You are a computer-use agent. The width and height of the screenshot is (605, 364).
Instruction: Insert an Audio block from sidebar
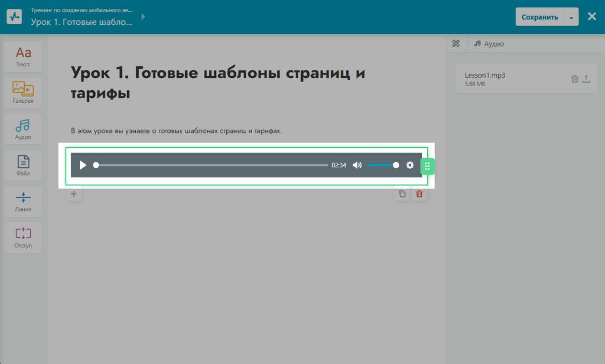(23, 130)
